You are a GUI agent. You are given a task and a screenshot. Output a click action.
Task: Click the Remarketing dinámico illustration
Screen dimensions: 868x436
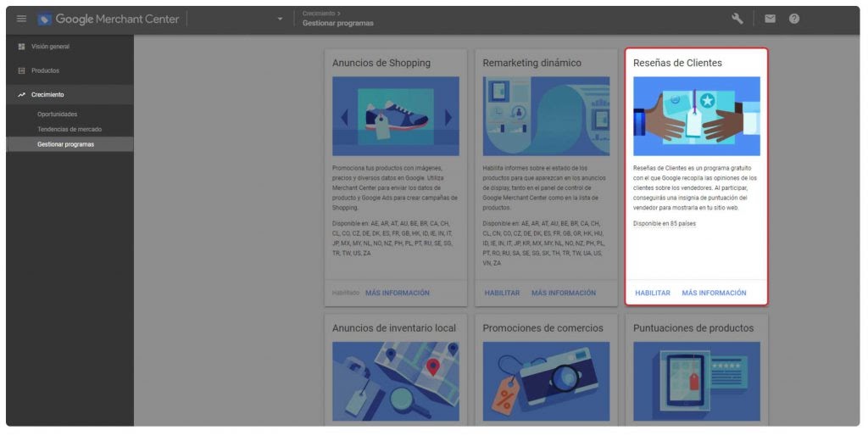[547, 116]
